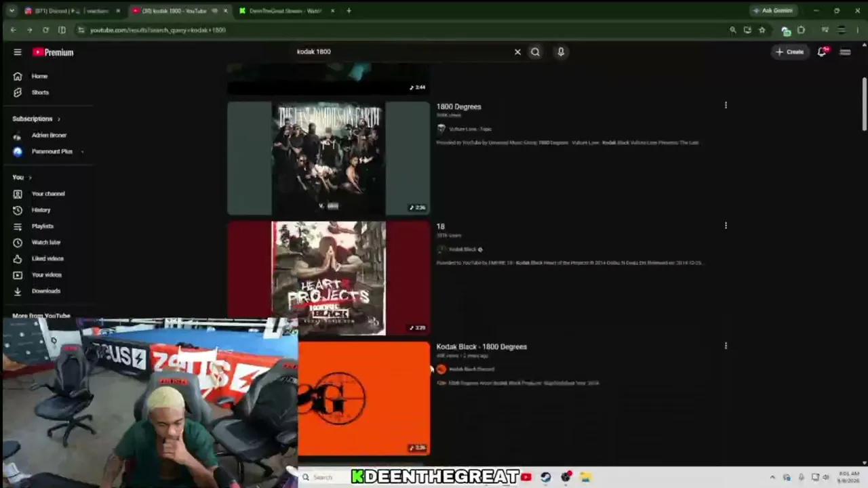Click the browser address bar URL
The image size is (868, 488).
158,30
